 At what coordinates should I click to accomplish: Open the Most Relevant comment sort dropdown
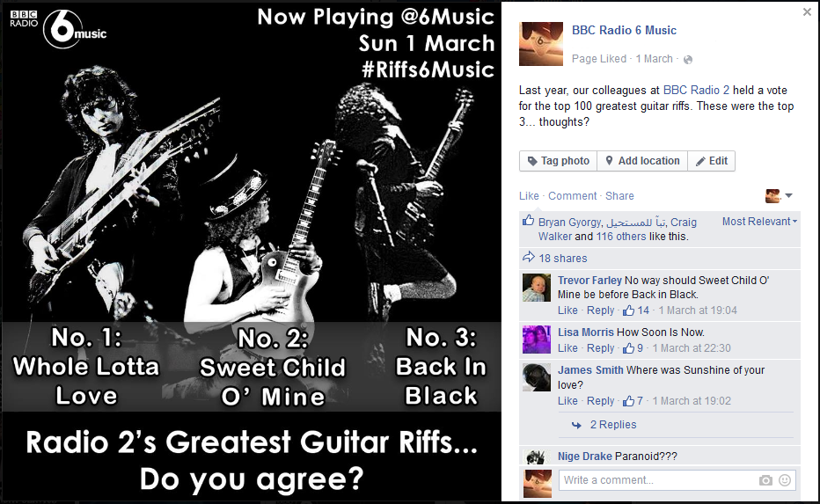pyautogui.click(x=759, y=222)
